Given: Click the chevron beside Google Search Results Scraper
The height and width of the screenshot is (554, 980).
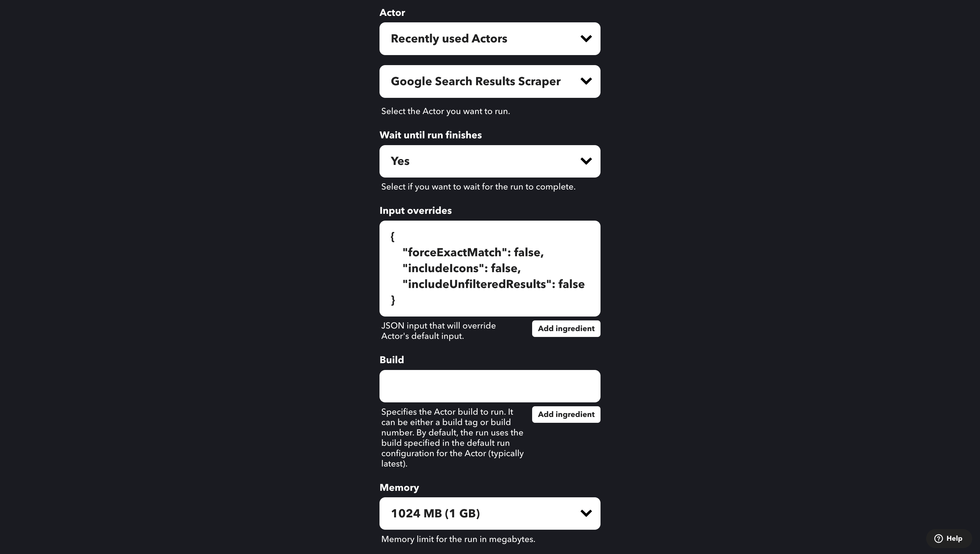Looking at the screenshot, I should 586,81.
